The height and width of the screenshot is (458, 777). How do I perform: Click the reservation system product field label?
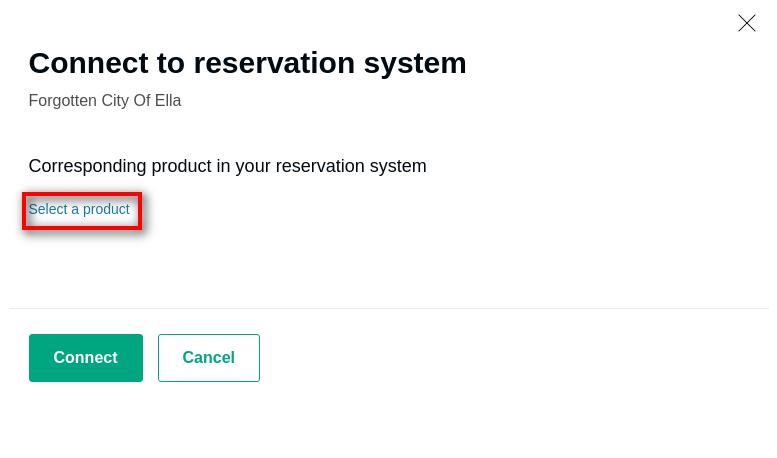click(x=227, y=166)
